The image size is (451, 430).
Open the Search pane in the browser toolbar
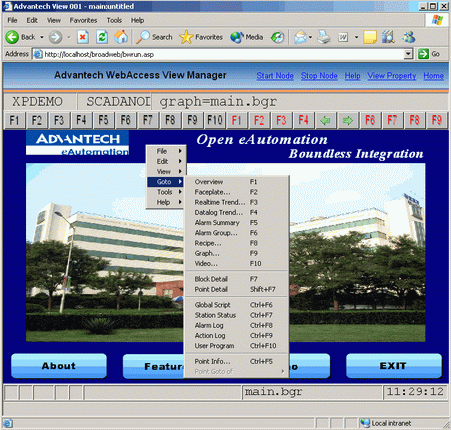point(154,37)
